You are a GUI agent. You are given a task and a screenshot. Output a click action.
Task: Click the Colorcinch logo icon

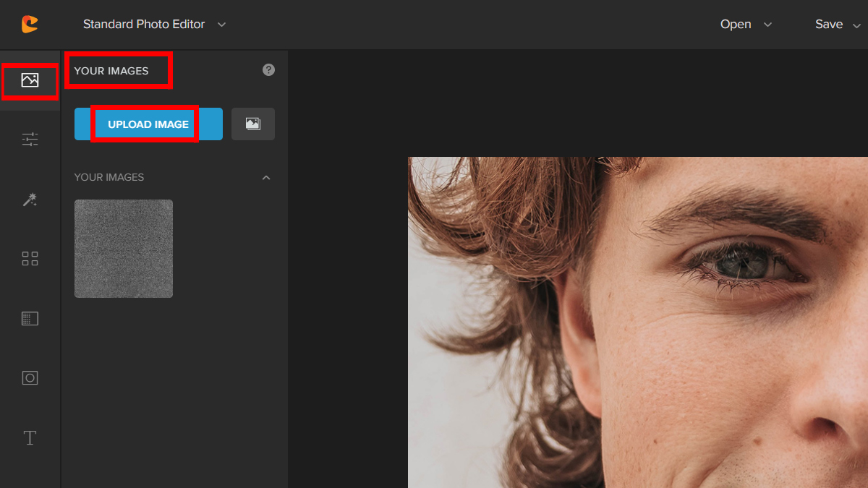pyautogui.click(x=30, y=24)
